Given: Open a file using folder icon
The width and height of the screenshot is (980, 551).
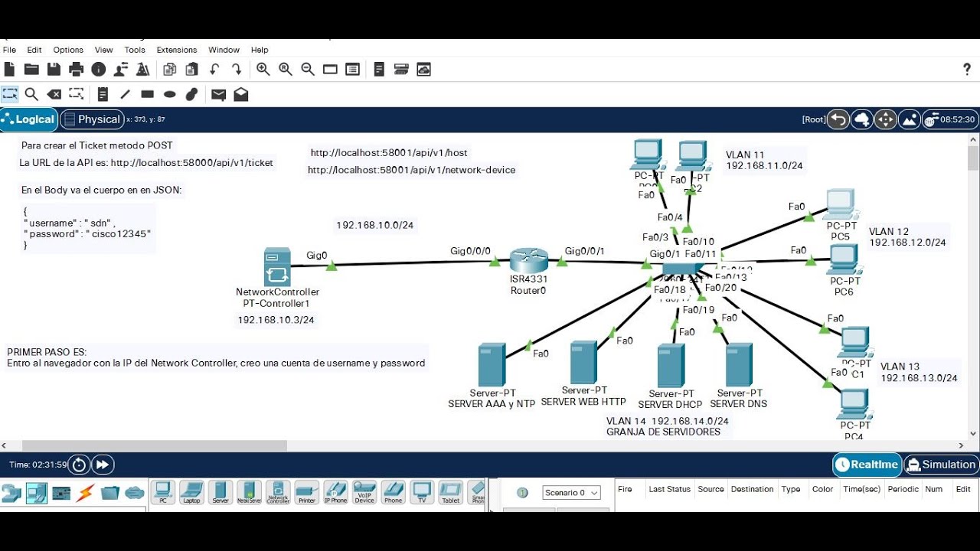Looking at the screenshot, I should (x=31, y=70).
